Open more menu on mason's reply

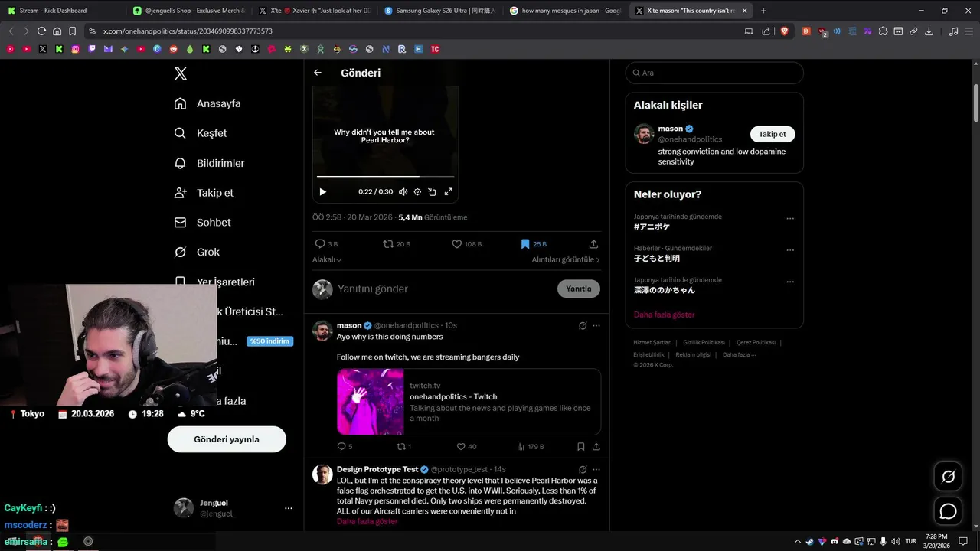596,325
